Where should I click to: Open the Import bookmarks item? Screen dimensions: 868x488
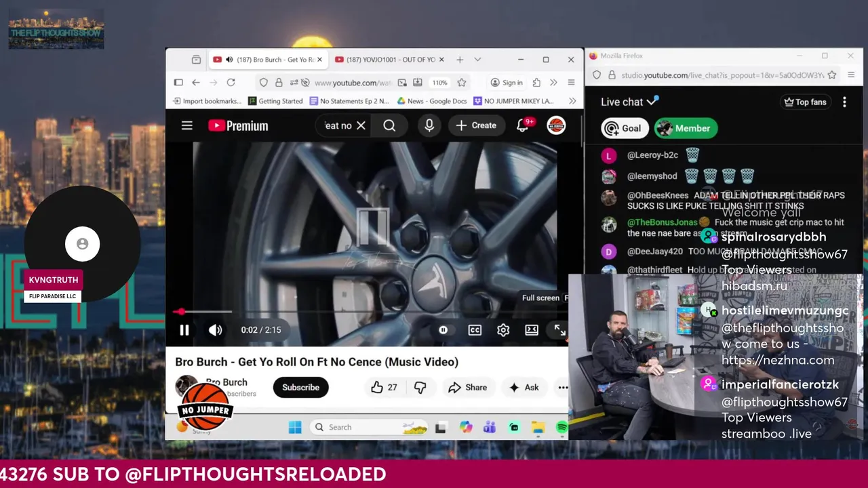point(207,101)
